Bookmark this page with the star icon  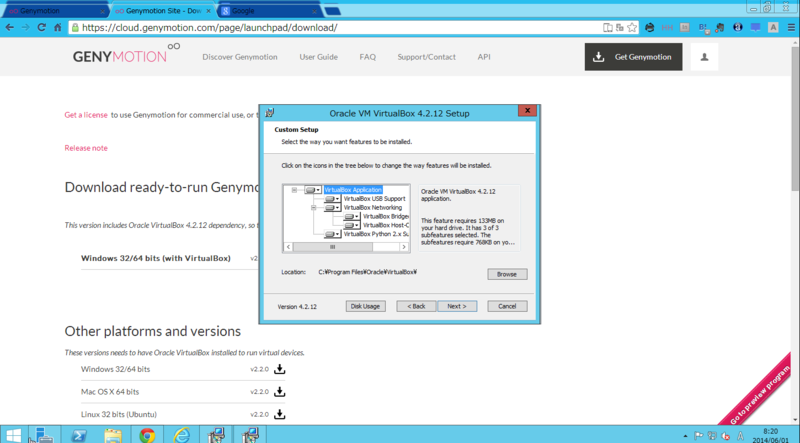coord(632,28)
